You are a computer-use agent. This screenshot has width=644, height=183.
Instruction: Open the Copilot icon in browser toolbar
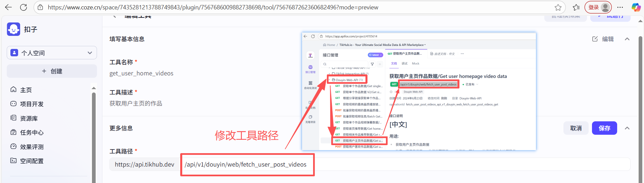pos(636,7)
